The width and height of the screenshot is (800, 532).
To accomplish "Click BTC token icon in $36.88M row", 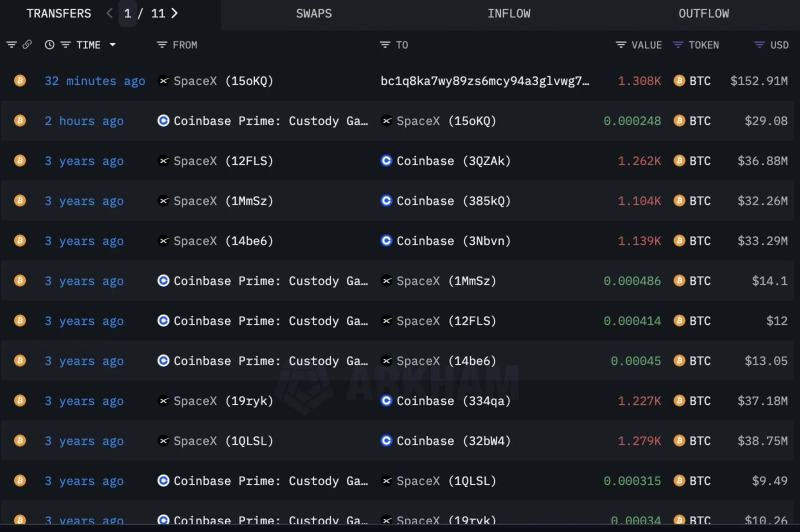I will [x=680, y=161].
